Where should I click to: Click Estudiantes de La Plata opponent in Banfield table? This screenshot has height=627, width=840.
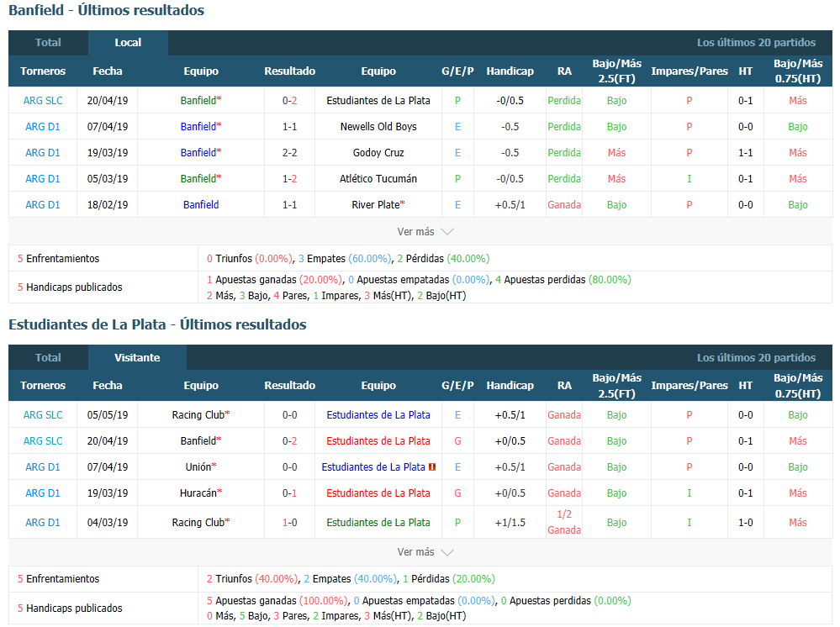(x=378, y=101)
